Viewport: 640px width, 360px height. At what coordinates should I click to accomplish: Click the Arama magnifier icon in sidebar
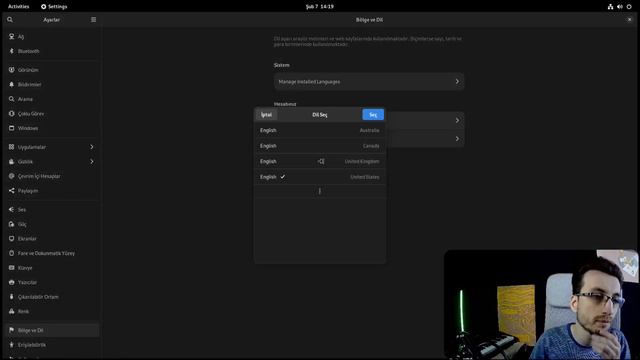pos(11,99)
